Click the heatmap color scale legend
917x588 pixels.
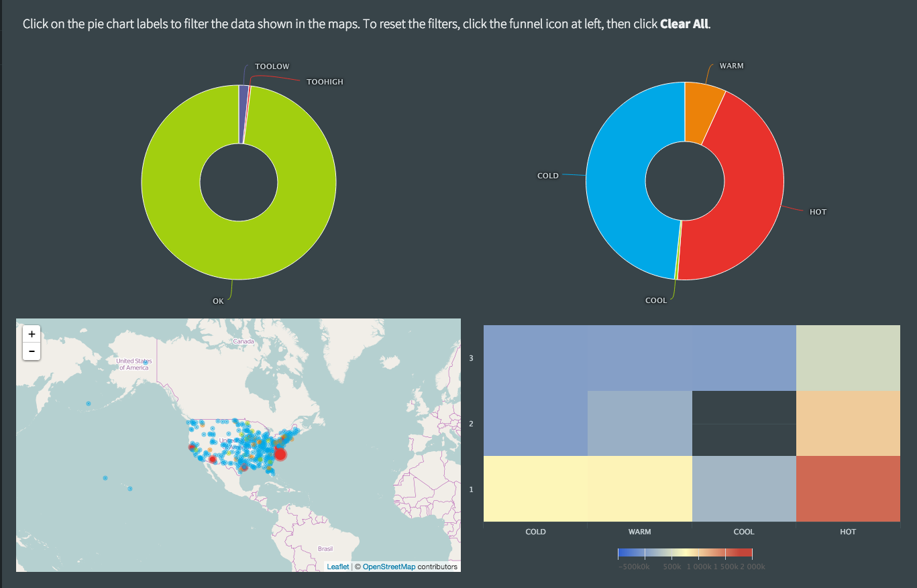[x=685, y=554]
